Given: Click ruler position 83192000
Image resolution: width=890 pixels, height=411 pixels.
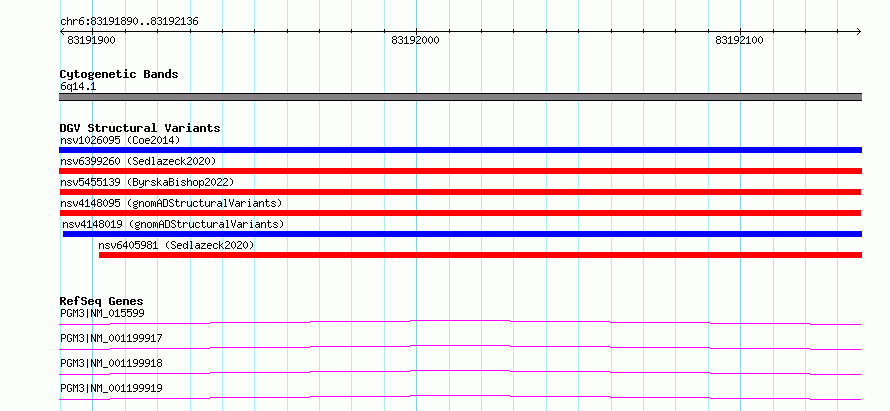Looking at the screenshot, I should 415,40.
